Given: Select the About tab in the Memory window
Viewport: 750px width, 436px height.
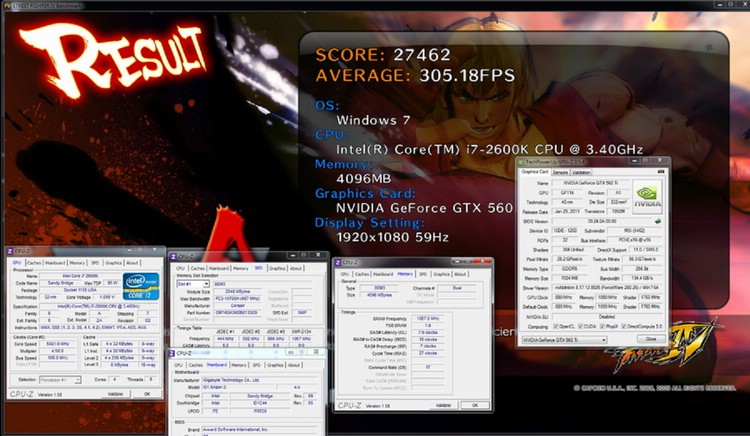Looking at the screenshot, I should (460, 274).
